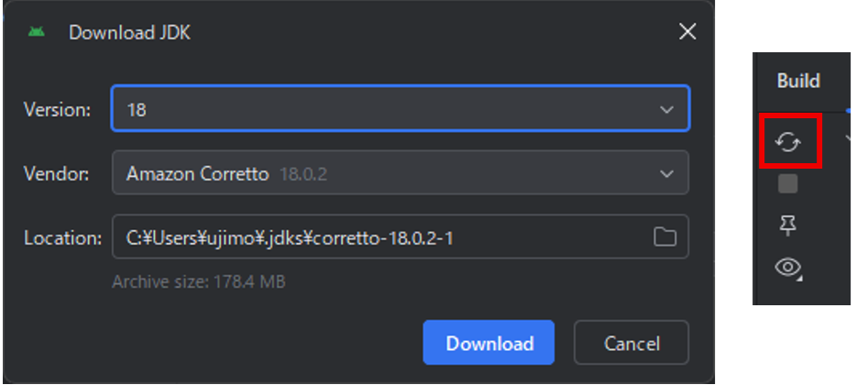Click the Download JDK title text
The height and width of the screenshot is (385, 868).
tap(129, 33)
